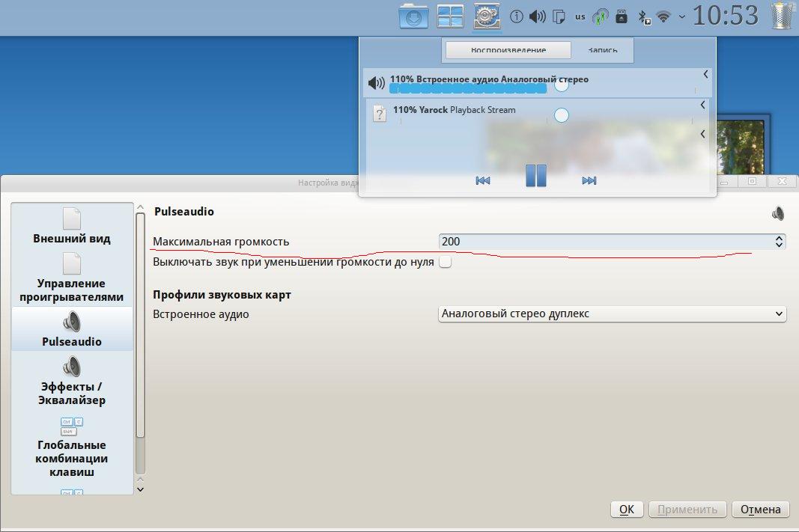Click the Yarock Playback Stream slider handle
Screen dimensions: 799x532
[561, 115]
